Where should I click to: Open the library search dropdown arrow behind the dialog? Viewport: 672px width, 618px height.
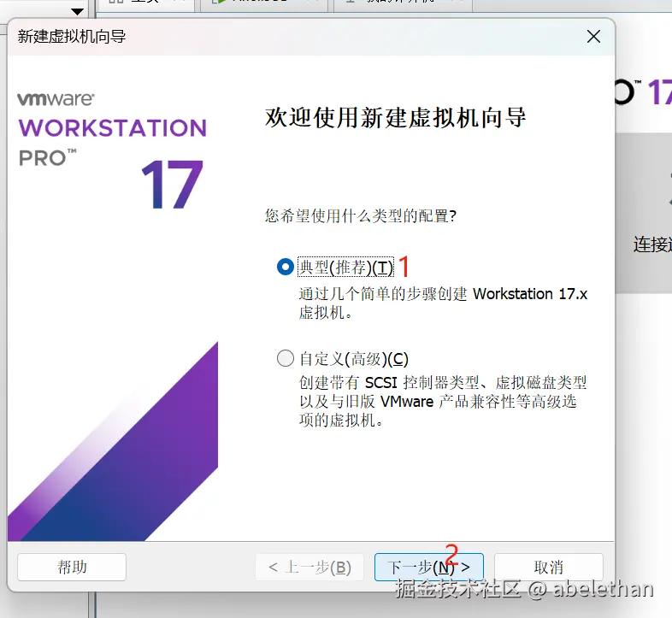tap(77, 12)
